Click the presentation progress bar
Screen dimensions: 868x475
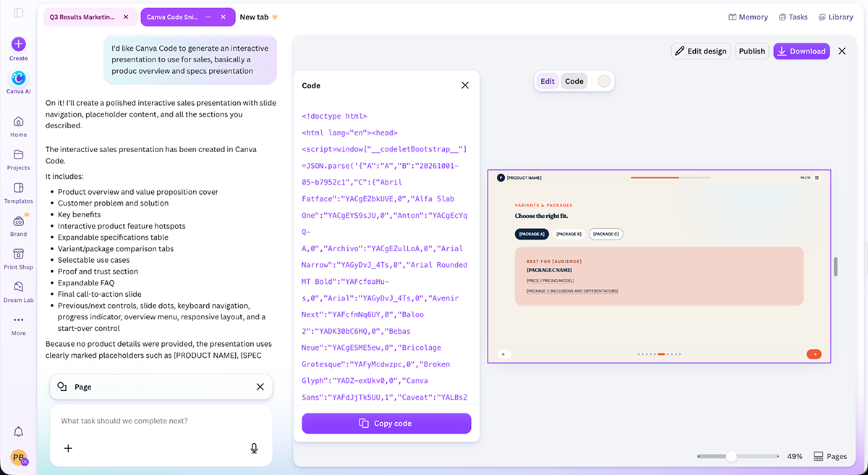670,177
